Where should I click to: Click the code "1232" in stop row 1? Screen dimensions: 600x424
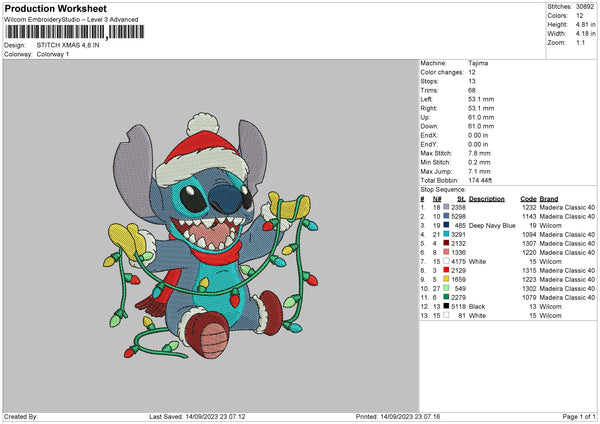coord(529,207)
